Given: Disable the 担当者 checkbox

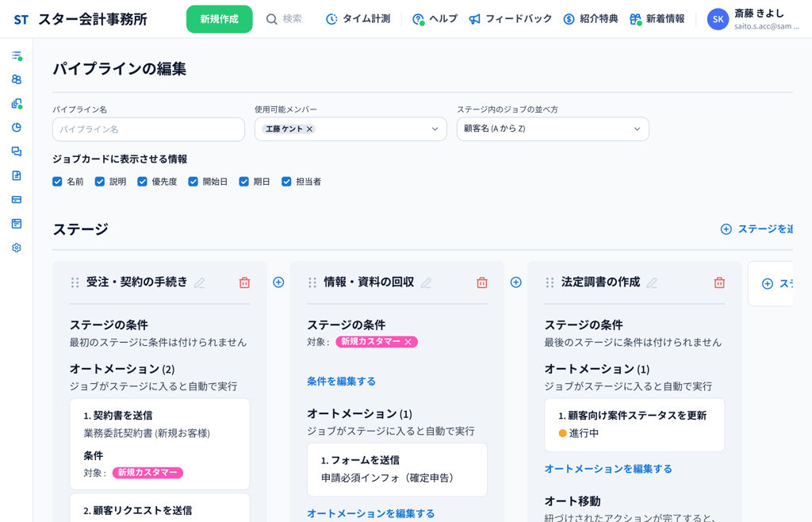Looking at the screenshot, I should click(286, 182).
